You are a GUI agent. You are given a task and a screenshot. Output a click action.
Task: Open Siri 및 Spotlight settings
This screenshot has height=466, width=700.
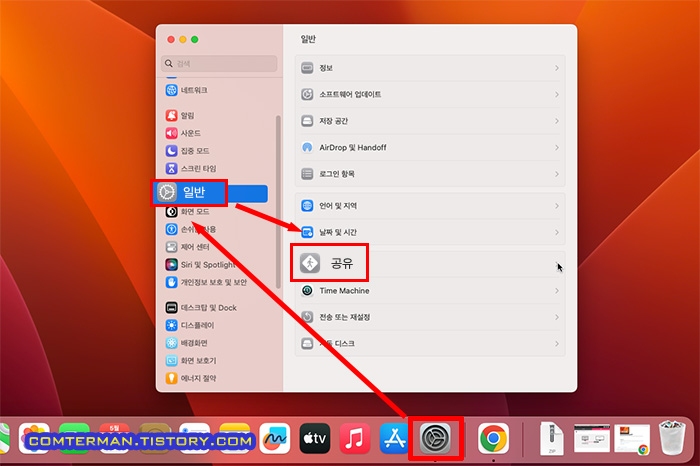coord(200,265)
